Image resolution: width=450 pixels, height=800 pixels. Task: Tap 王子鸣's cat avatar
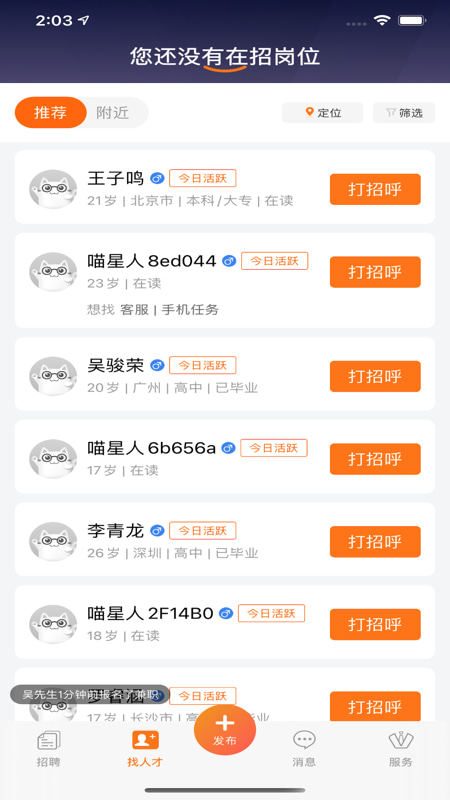coord(53,189)
